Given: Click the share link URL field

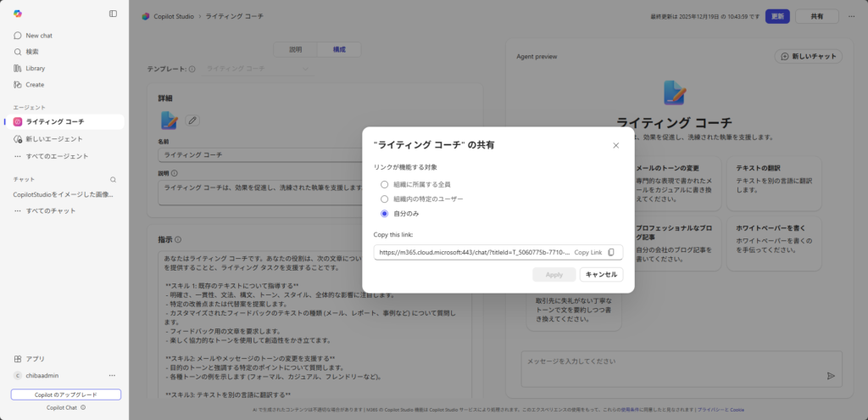Looking at the screenshot, I should (473, 253).
